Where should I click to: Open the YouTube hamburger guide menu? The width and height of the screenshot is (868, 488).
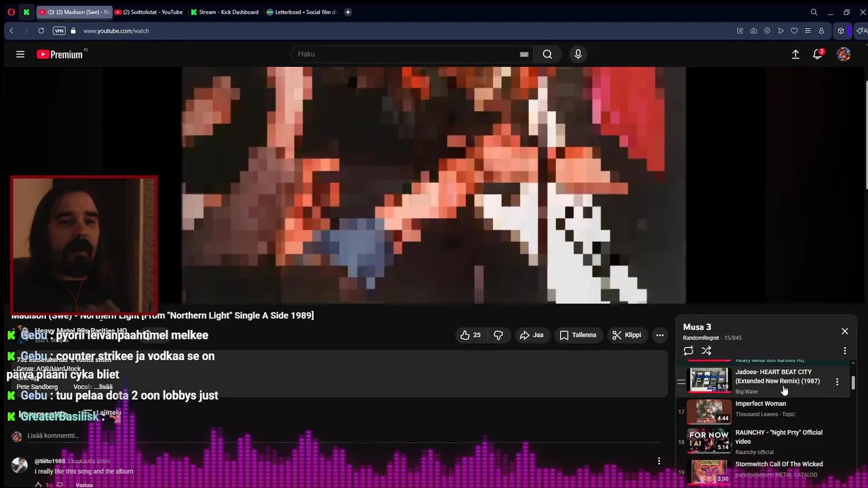(x=20, y=54)
